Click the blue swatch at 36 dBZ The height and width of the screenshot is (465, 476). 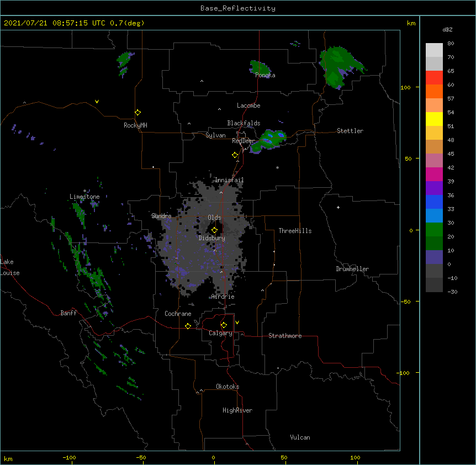[x=434, y=202]
